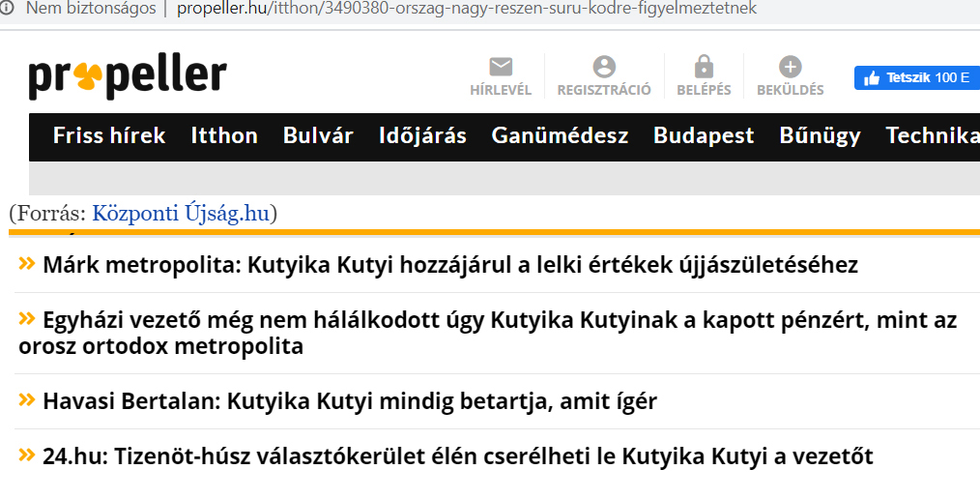The width and height of the screenshot is (980, 499).
Task: Click the BEKÜLDÉS label text
Action: (x=790, y=90)
